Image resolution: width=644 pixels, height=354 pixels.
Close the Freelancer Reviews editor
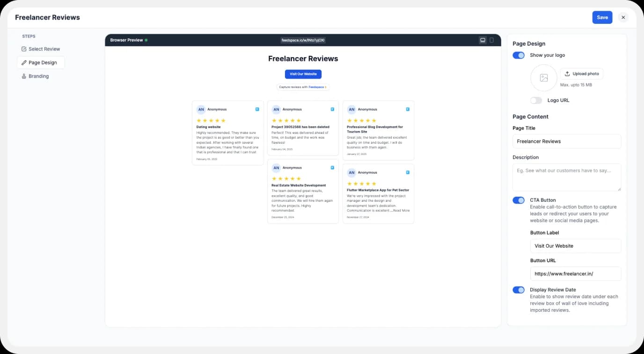point(623,17)
